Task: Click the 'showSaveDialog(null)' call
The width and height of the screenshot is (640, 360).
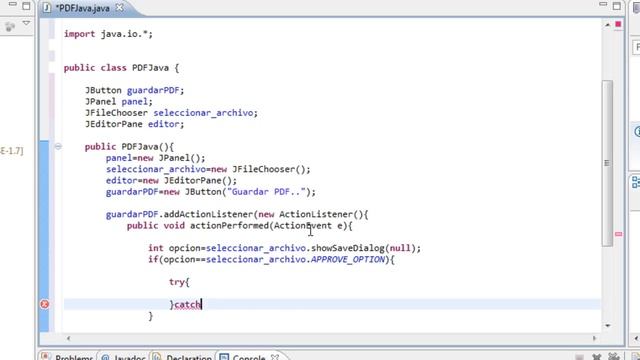Action: pos(363,248)
